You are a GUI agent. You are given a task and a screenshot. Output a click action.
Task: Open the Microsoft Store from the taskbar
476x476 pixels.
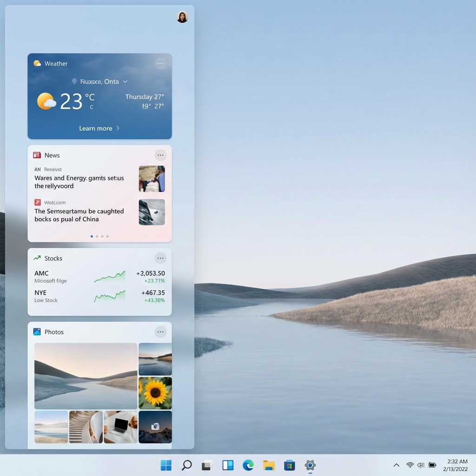pyautogui.click(x=289, y=464)
